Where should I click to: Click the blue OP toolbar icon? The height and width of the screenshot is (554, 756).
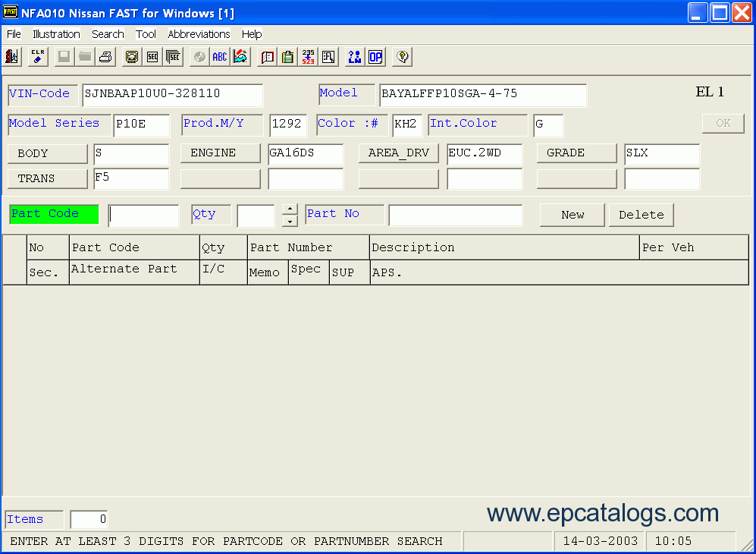pos(375,57)
